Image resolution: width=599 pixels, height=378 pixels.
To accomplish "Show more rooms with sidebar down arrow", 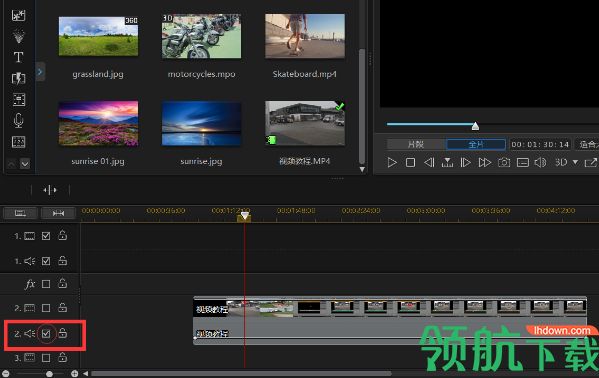I will pos(25,164).
